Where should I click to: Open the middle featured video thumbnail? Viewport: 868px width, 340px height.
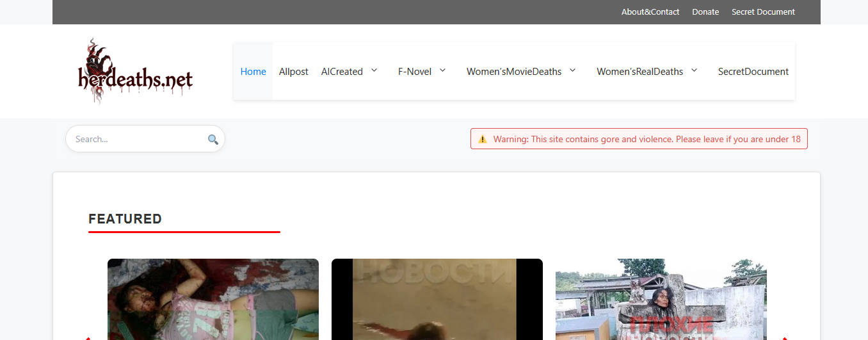(x=437, y=300)
